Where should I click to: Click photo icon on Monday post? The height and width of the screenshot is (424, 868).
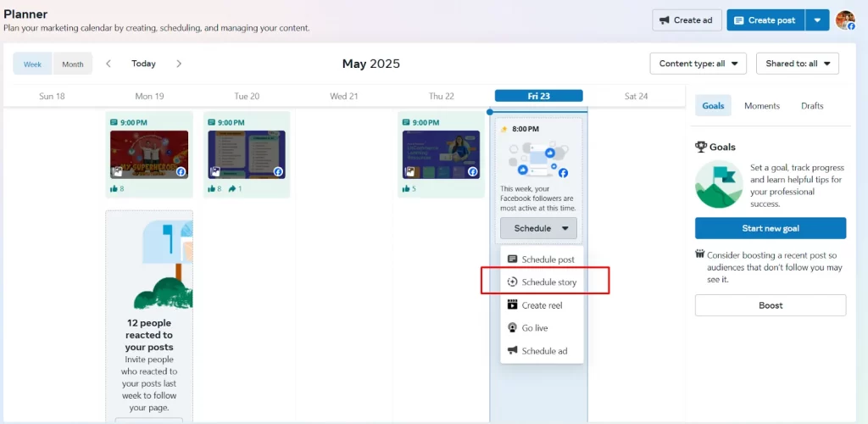117,171
